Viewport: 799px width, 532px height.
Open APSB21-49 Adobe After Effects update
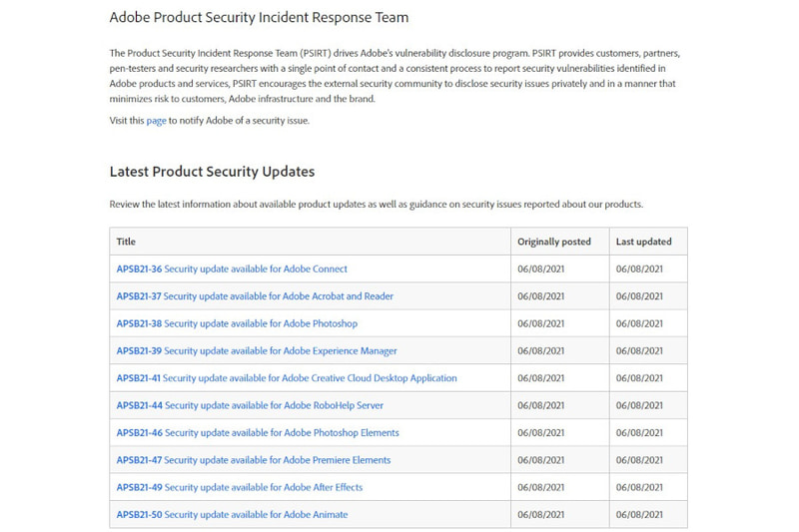click(240, 487)
